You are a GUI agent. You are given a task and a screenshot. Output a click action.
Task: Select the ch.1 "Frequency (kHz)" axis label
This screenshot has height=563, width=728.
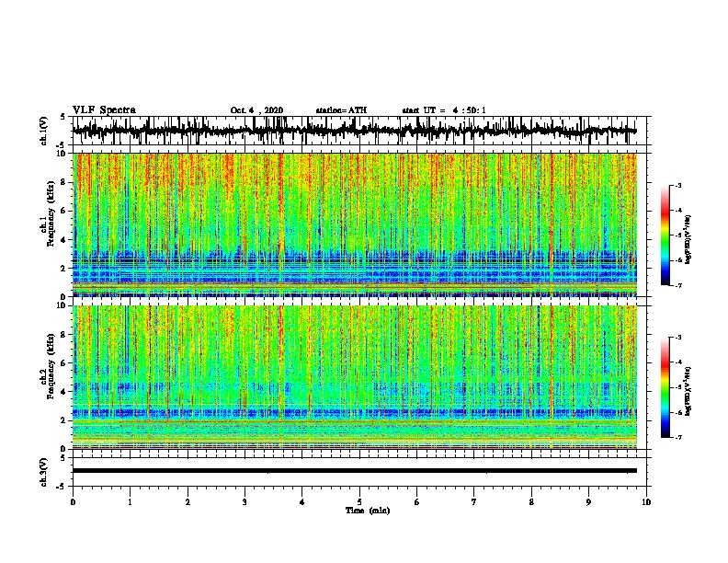51,213
